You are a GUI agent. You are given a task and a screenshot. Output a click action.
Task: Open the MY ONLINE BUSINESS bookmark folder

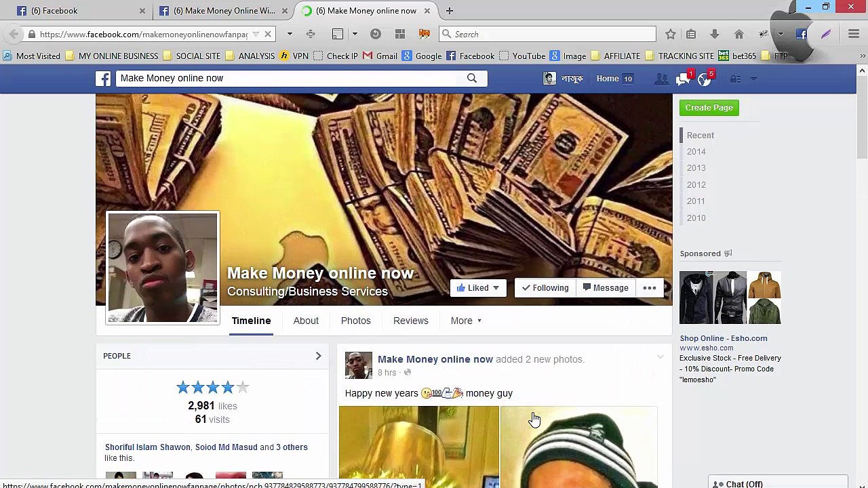tap(111, 56)
